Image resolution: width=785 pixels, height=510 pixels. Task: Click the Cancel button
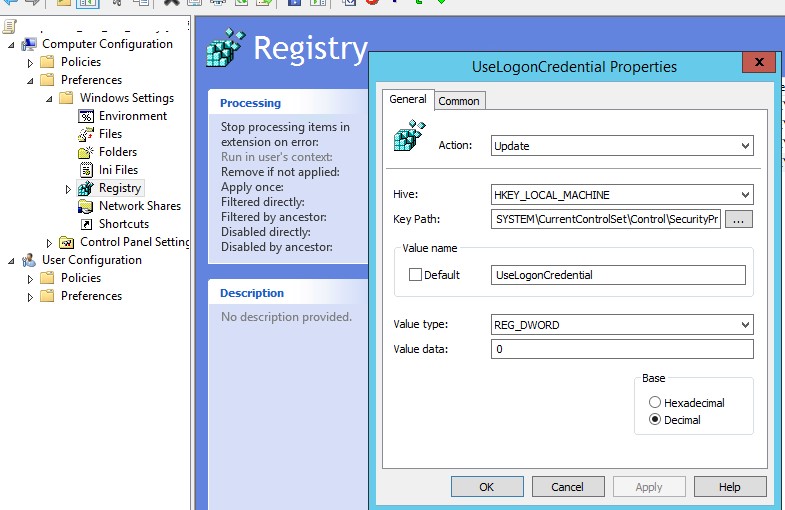(x=567, y=487)
